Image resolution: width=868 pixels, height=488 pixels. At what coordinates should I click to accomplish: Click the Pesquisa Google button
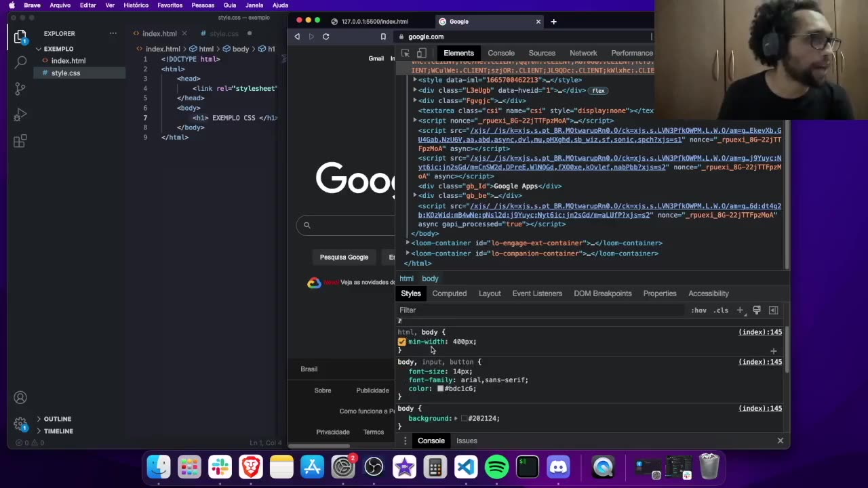(x=344, y=258)
